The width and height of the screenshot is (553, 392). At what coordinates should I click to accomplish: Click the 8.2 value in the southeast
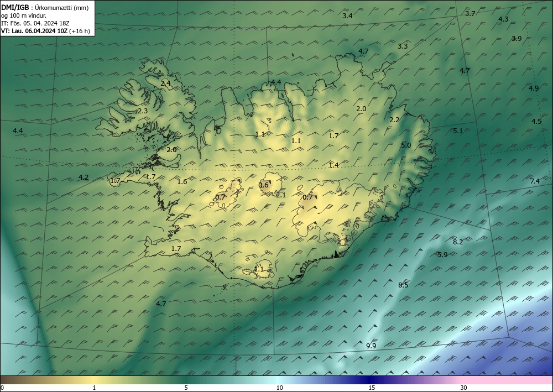point(458,242)
